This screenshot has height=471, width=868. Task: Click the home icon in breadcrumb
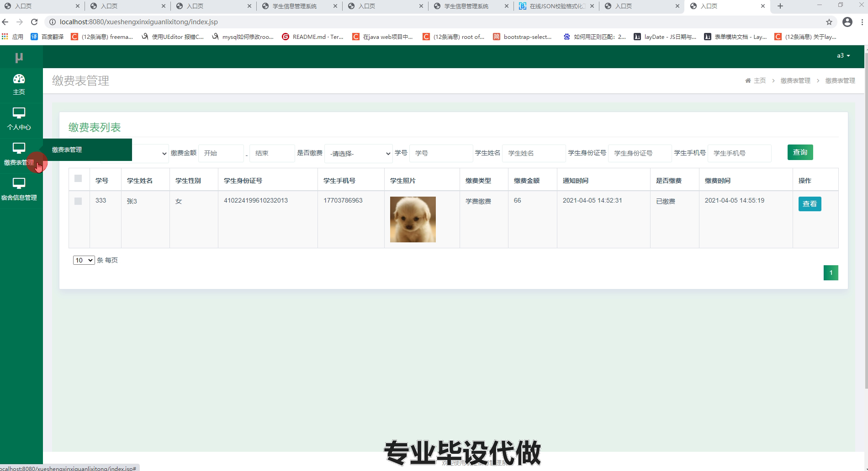point(748,80)
